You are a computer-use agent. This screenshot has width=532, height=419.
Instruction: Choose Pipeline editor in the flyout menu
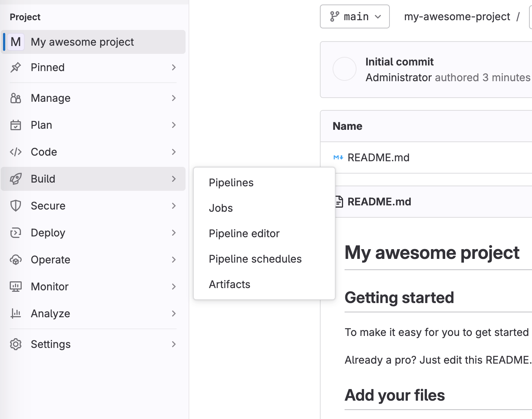[244, 233]
